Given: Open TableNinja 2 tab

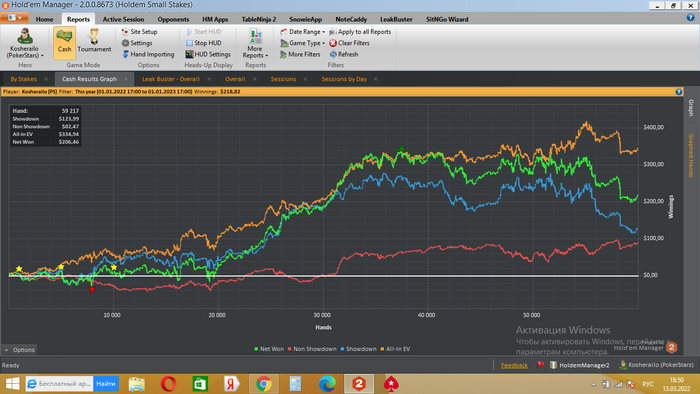Looking at the screenshot, I should pos(258,19).
